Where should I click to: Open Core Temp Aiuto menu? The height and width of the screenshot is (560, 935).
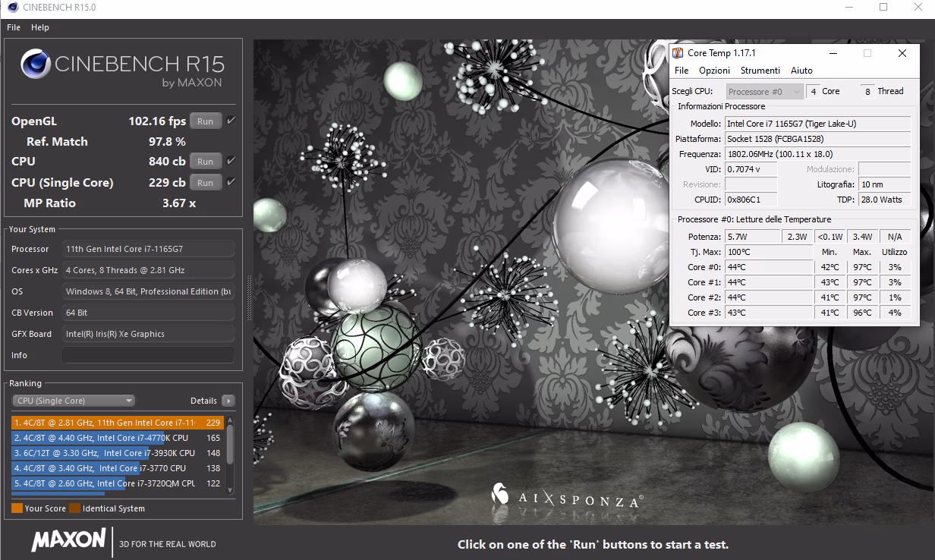click(x=801, y=71)
